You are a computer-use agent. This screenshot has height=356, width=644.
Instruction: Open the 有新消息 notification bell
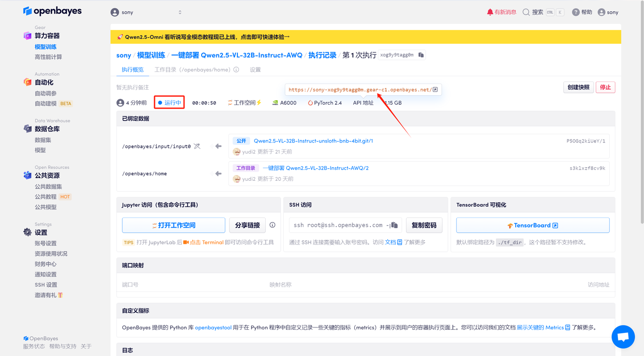click(x=501, y=12)
